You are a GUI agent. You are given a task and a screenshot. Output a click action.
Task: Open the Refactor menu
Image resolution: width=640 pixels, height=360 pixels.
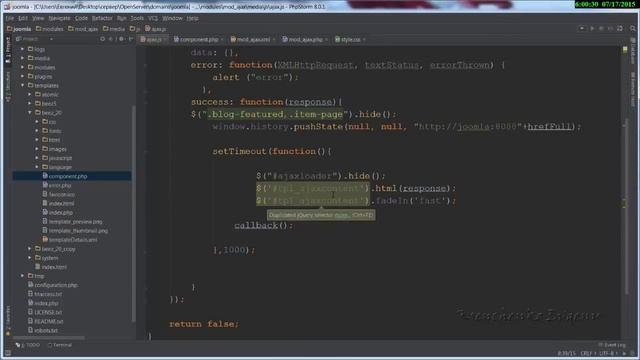tap(102, 18)
